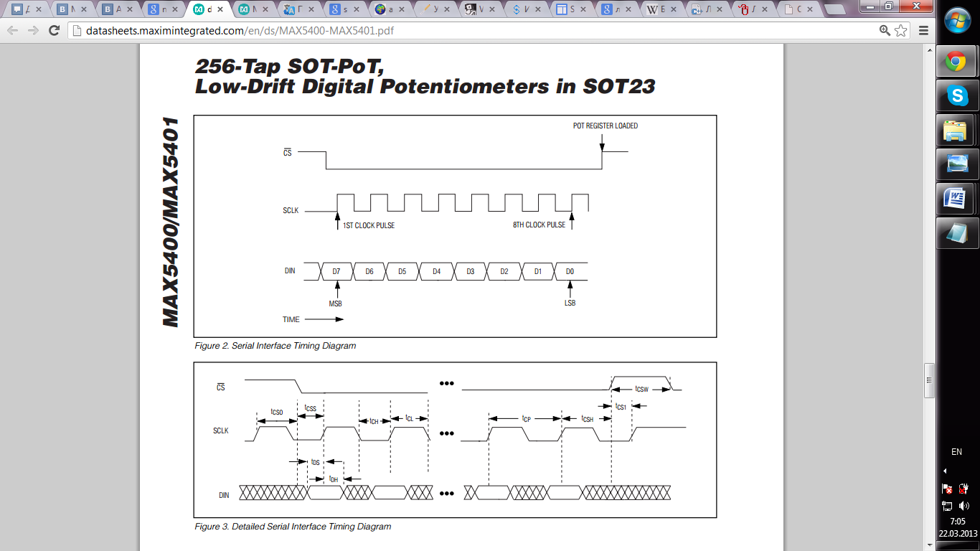Click the vertical MAX5400/MAX5401 side title

169,222
